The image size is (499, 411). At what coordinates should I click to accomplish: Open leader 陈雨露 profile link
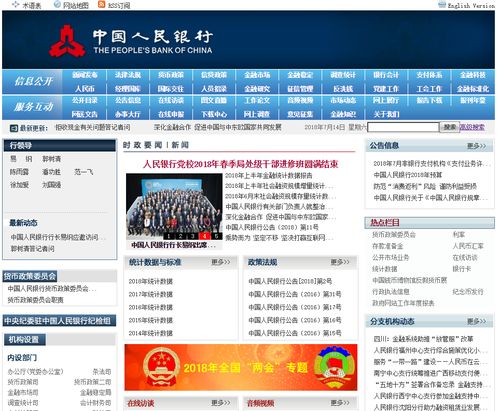(19, 172)
